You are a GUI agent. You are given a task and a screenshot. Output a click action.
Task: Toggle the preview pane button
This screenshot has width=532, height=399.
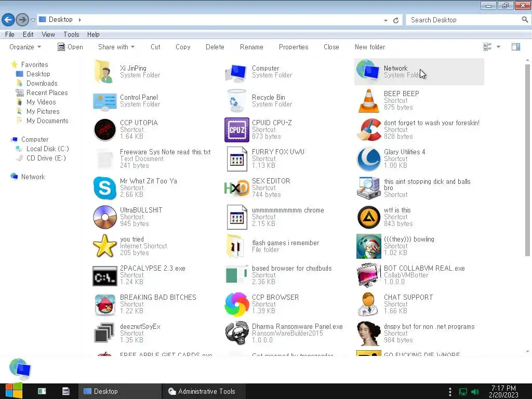516,47
